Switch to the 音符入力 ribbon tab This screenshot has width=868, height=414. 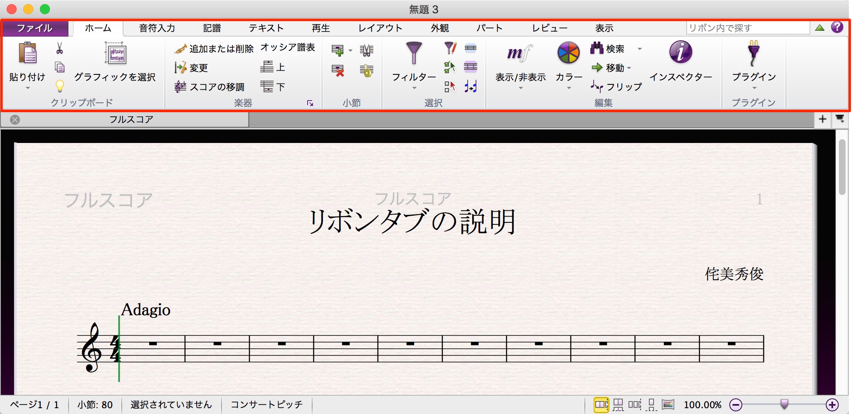[x=157, y=28]
